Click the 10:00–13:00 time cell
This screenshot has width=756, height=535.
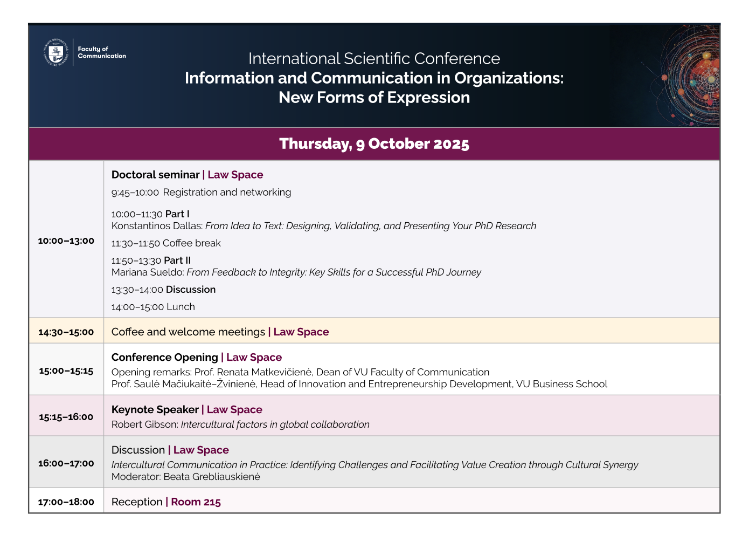[66, 241]
